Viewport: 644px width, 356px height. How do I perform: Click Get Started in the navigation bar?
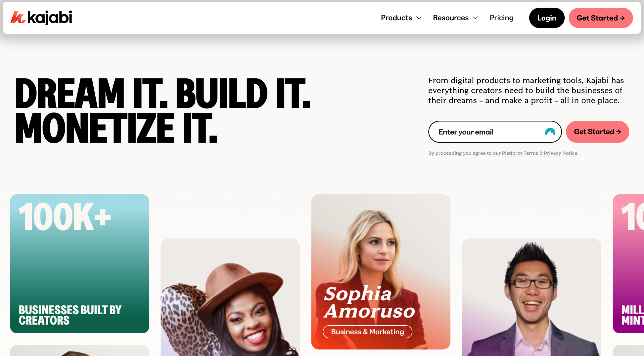coord(600,18)
